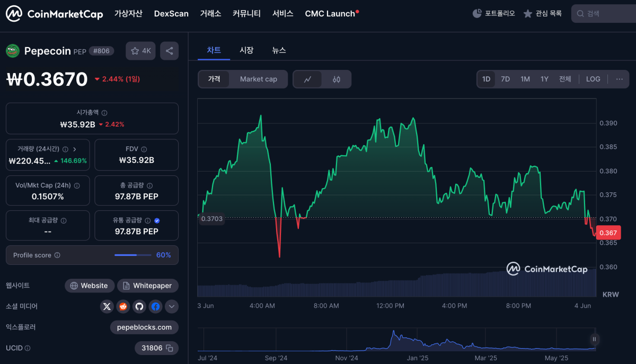Click the 0.3703 opening price label

click(x=211, y=218)
